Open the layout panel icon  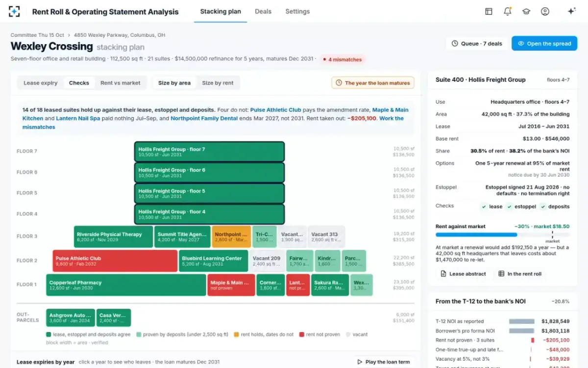pyautogui.click(x=489, y=11)
